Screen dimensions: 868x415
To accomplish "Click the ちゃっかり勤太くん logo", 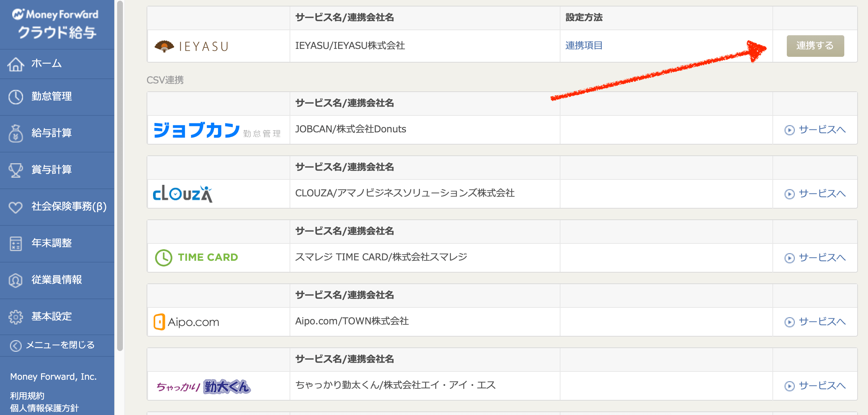I will coord(203,387).
